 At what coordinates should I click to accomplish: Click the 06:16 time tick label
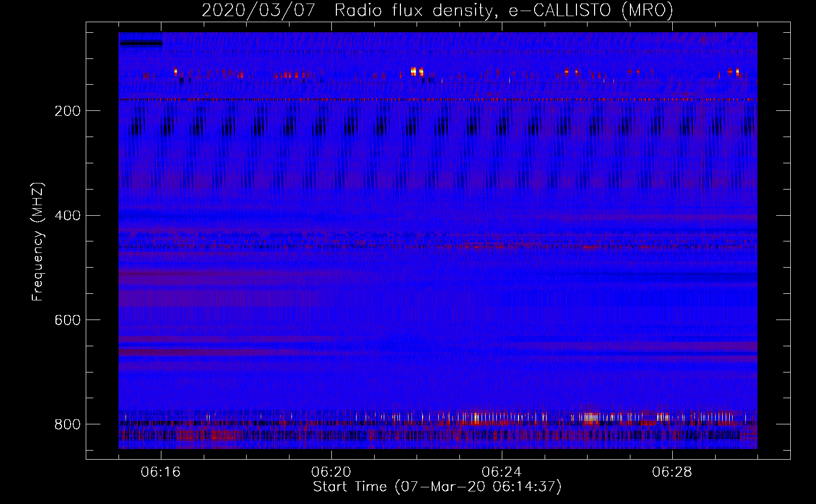[x=161, y=472]
